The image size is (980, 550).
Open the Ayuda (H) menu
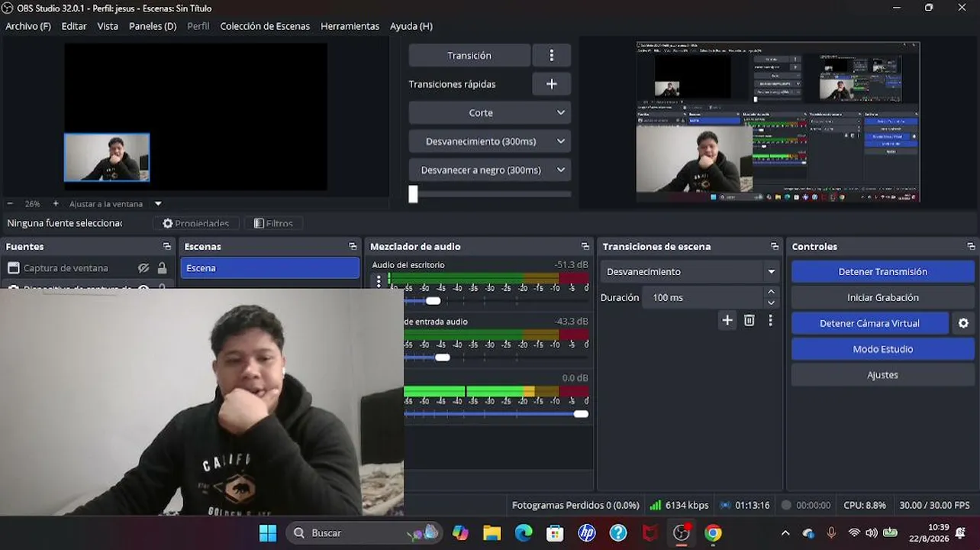coord(411,26)
